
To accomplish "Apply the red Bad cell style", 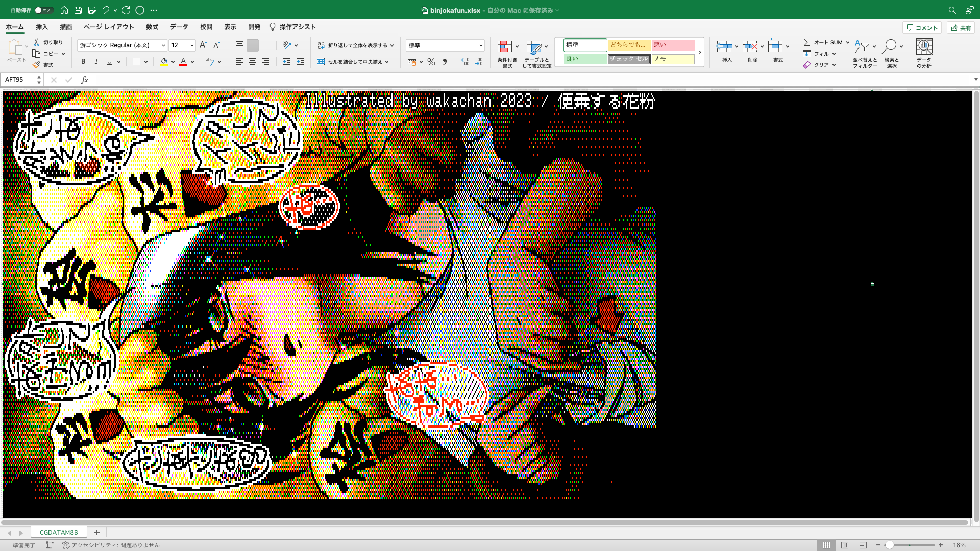I will pyautogui.click(x=673, y=45).
